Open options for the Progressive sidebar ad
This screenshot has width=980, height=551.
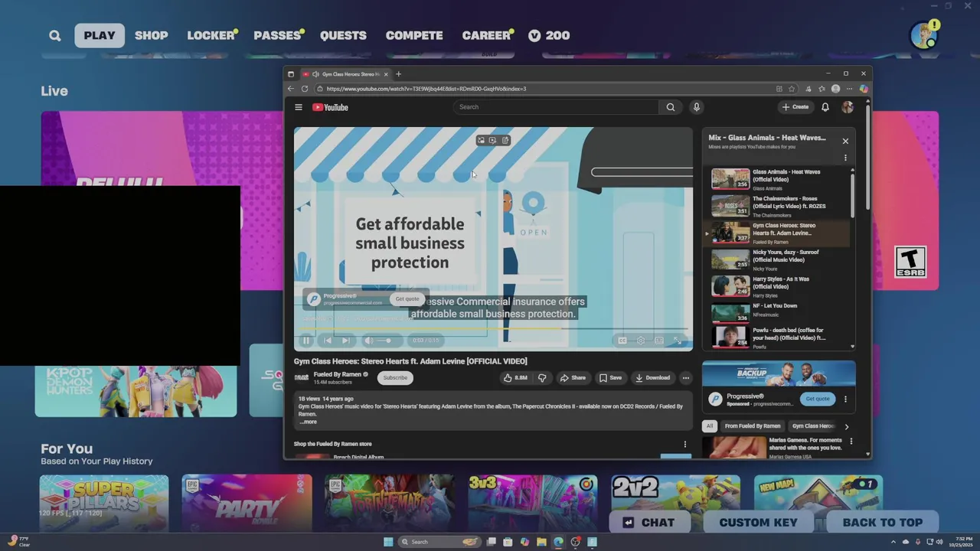pos(845,399)
